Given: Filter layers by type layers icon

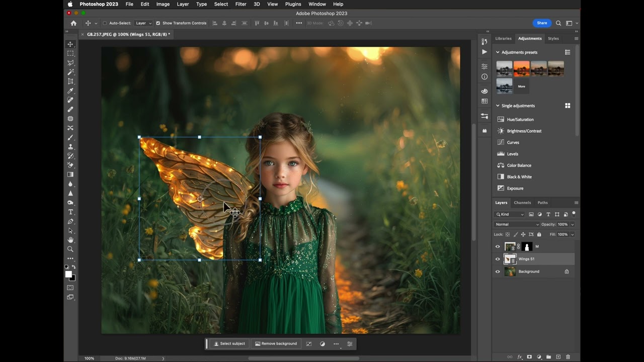Looking at the screenshot, I should (x=548, y=215).
